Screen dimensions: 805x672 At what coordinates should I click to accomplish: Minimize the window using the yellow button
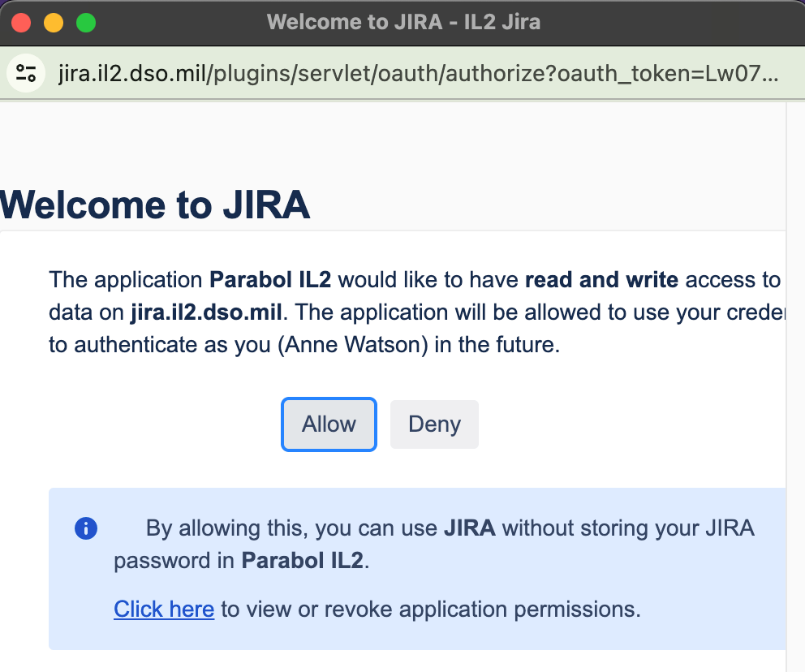(x=54, y=23)
